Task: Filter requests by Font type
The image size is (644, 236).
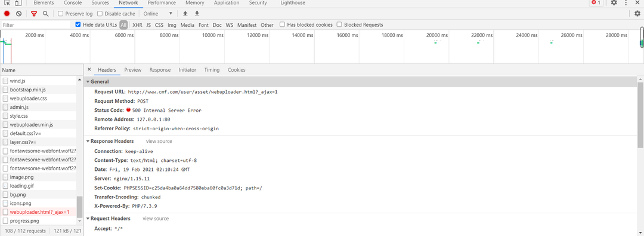Action: [204, 25]
